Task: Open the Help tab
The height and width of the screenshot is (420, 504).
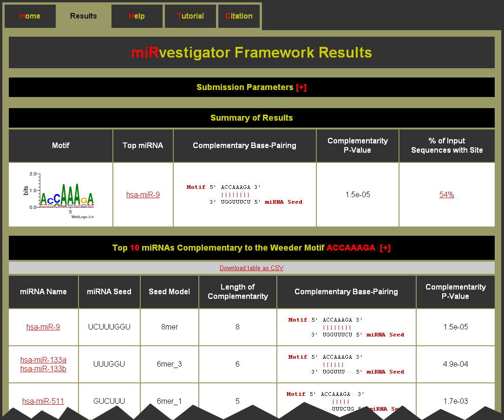Action: pos(137,16)
